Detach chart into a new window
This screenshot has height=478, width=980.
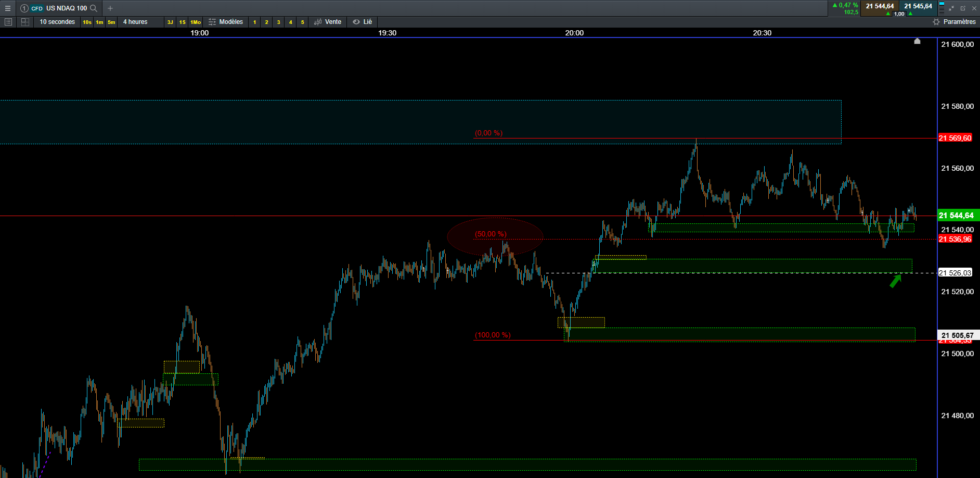coord(963,8)
